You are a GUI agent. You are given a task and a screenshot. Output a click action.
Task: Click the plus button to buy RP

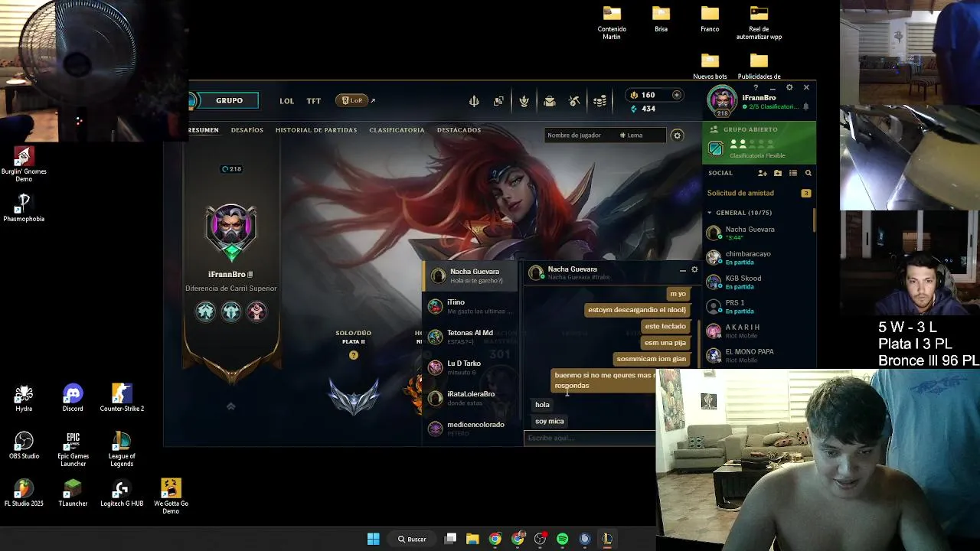click(677, 95)
